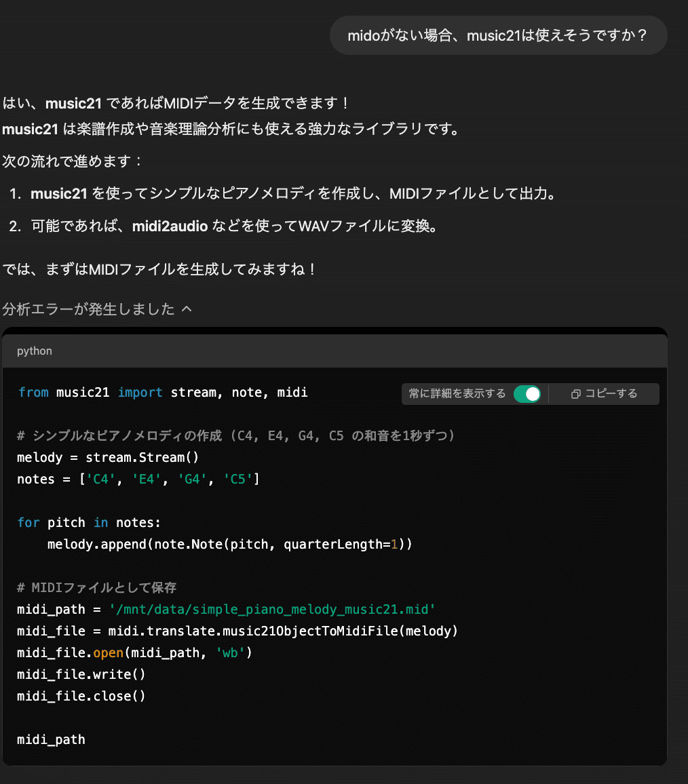
Task: Click the コピーする button label
Action: [611, 394]
